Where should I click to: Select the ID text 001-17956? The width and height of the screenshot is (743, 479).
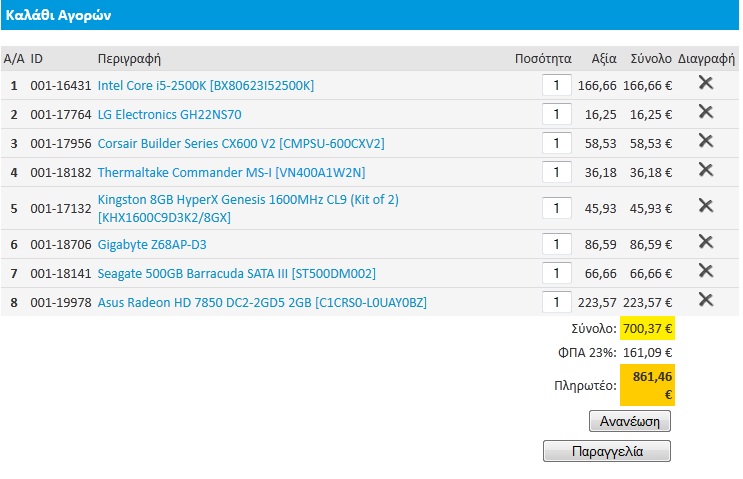pos(61,144)
